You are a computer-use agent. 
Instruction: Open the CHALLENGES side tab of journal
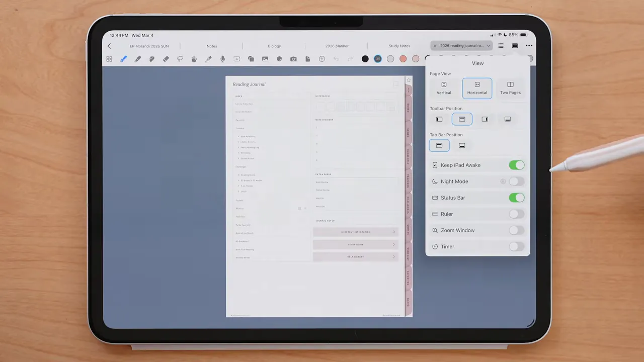click(x=409, y=205)
